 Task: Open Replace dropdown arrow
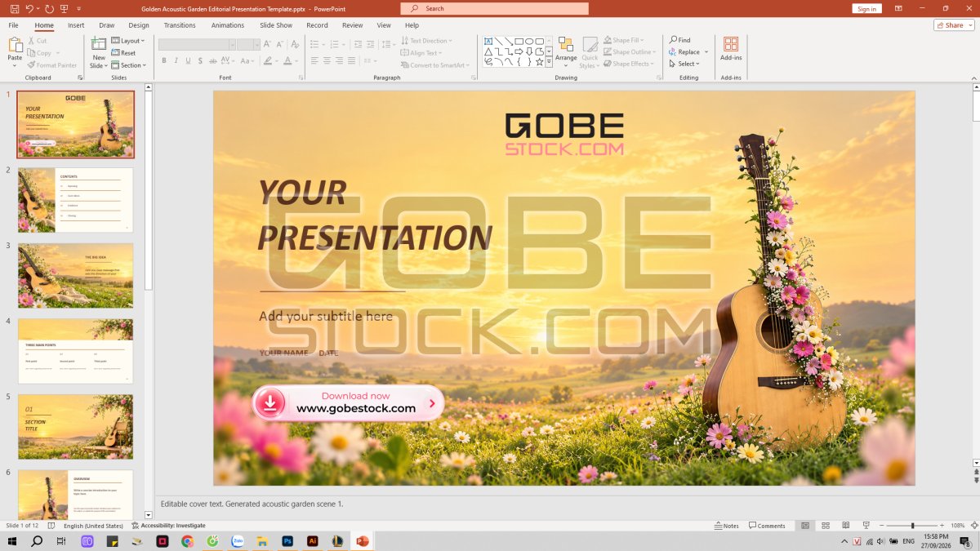[706, 52]
